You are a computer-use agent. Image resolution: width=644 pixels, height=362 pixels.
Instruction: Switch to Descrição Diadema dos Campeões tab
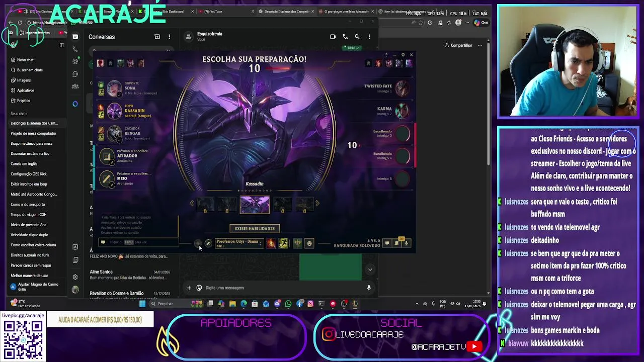coord(286,11)
